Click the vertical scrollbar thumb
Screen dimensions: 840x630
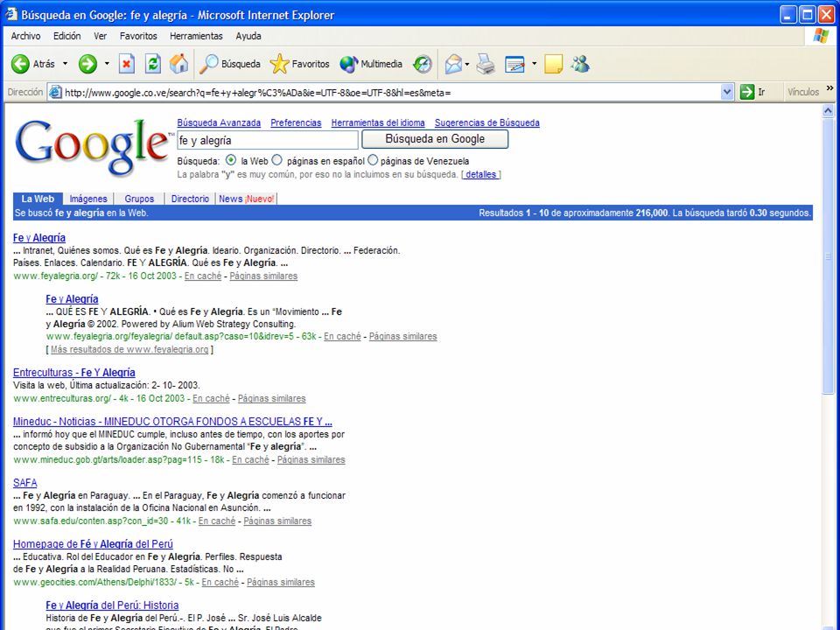[x=828, y=256]
